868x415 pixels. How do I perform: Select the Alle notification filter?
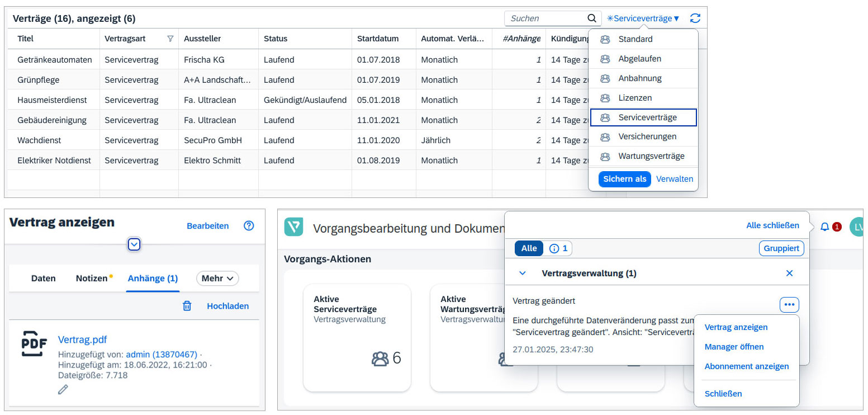[529, 248]
